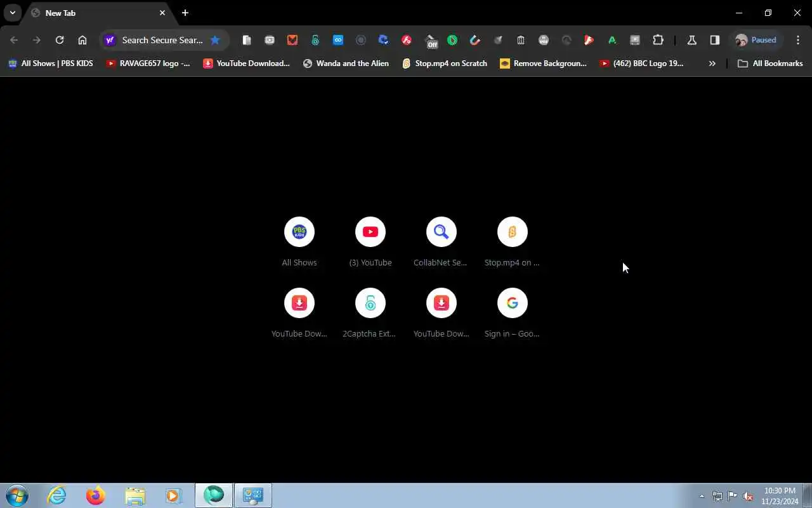The height and width of the screenshot is (508, 812).
Task: Select the New Tab tab
Action: click(x=98, y=13)
